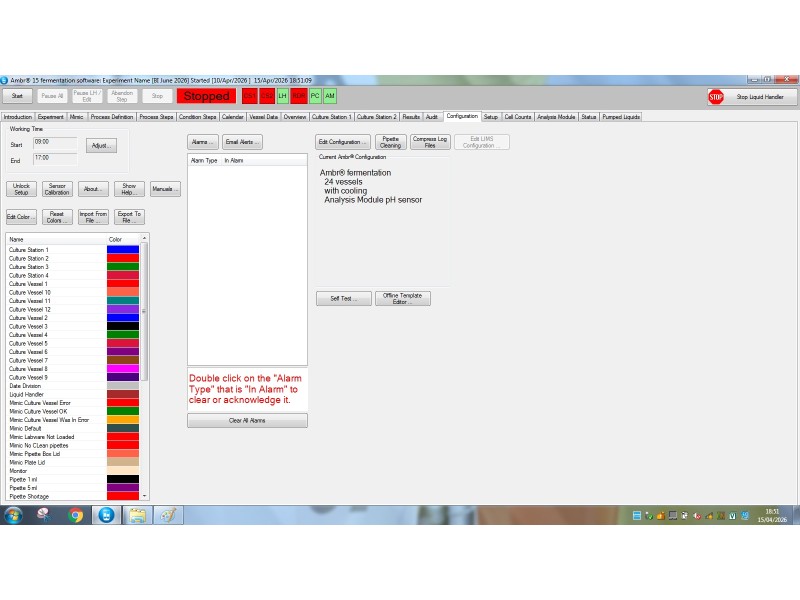This screenshot has height=600, width=800.
Task: Open the Audit tab
Action: [432, 117]
